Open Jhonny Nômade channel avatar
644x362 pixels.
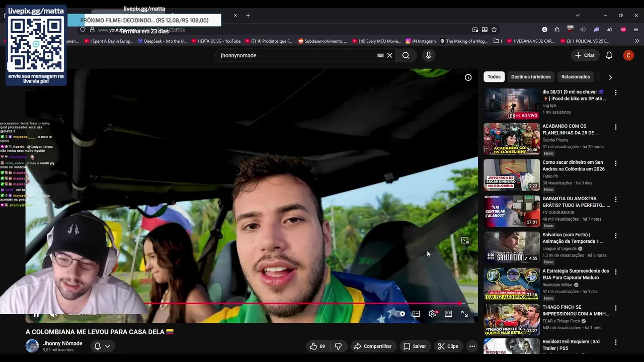[x=32, y=346]
